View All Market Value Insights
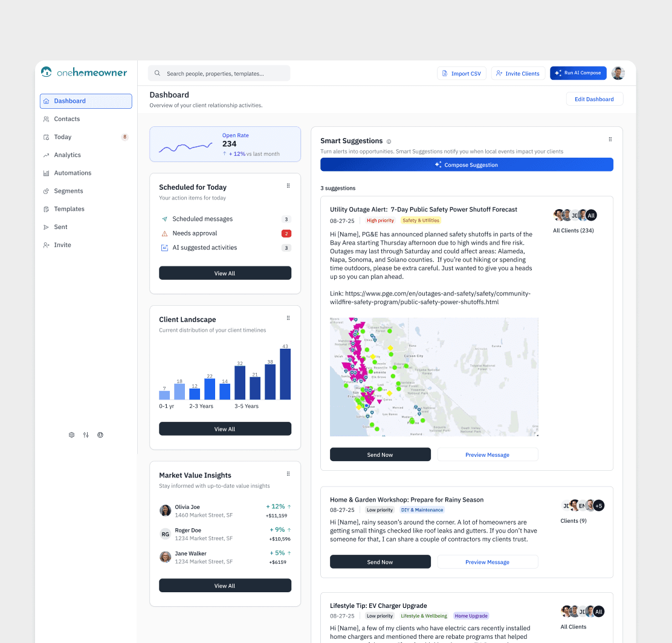The height and width of the screenshot is (643, 672). click(225, 586)
